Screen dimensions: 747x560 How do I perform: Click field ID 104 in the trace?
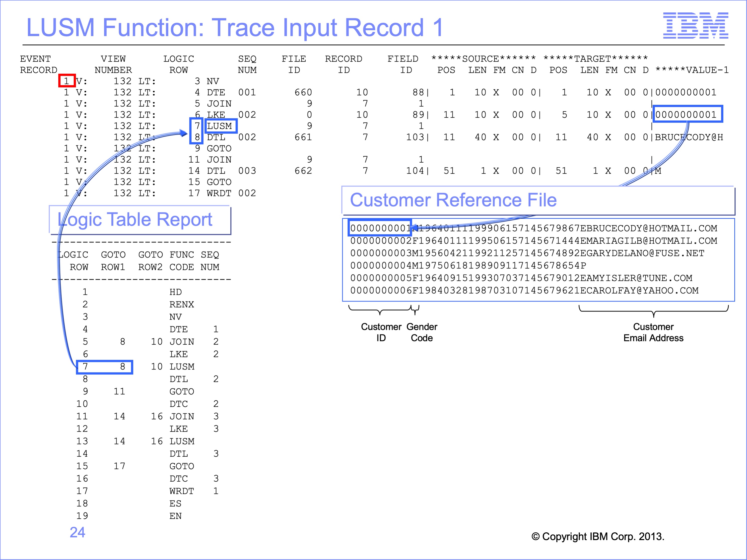coord(415,171)
